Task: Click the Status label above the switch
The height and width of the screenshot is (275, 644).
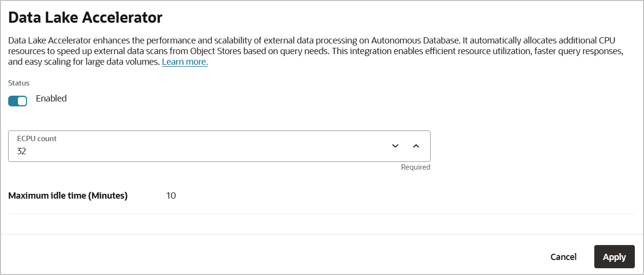Action: tap(19, 83)
